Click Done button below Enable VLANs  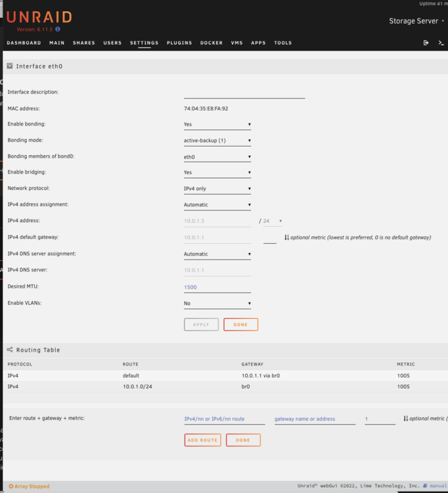[x=240, y=325]
